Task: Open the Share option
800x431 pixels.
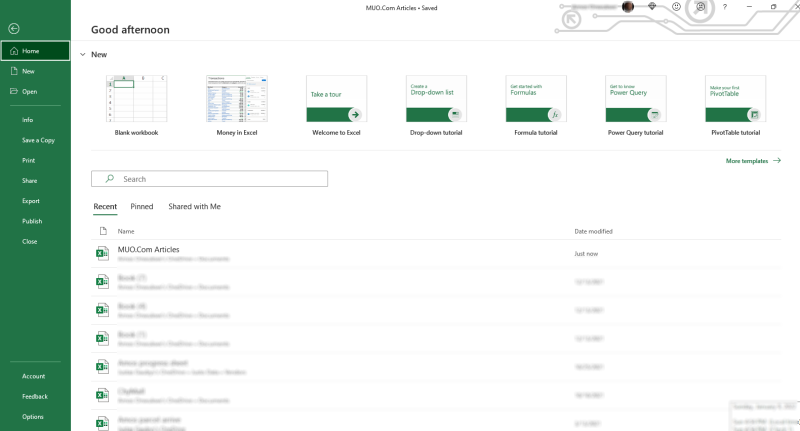Action: coord(30,181)
